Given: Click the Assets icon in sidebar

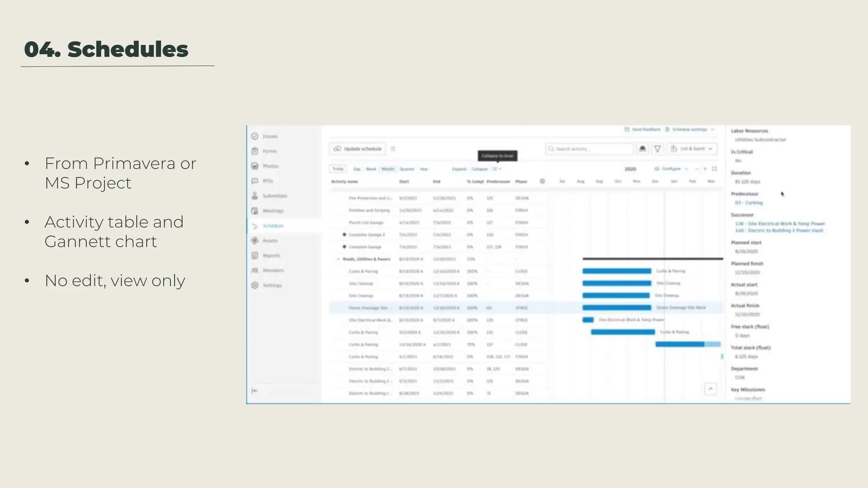Looking at the screenshot, I should pyautogui.click(x=255, y=241).
